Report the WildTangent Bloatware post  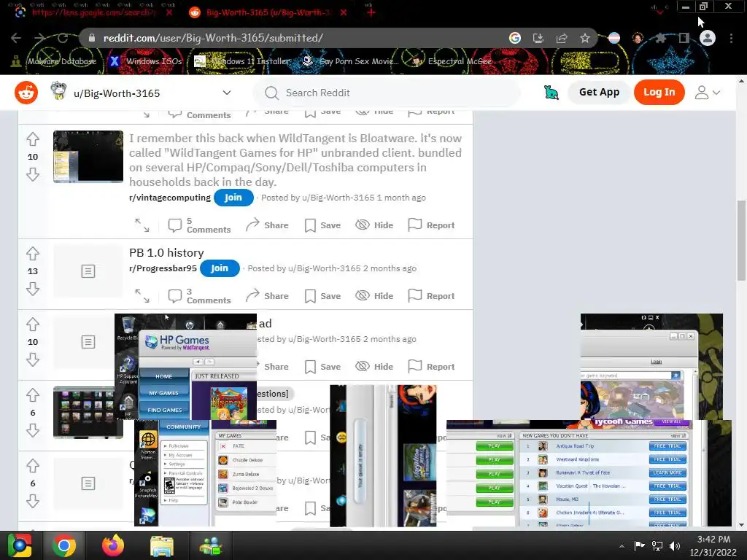click(431, 225)
